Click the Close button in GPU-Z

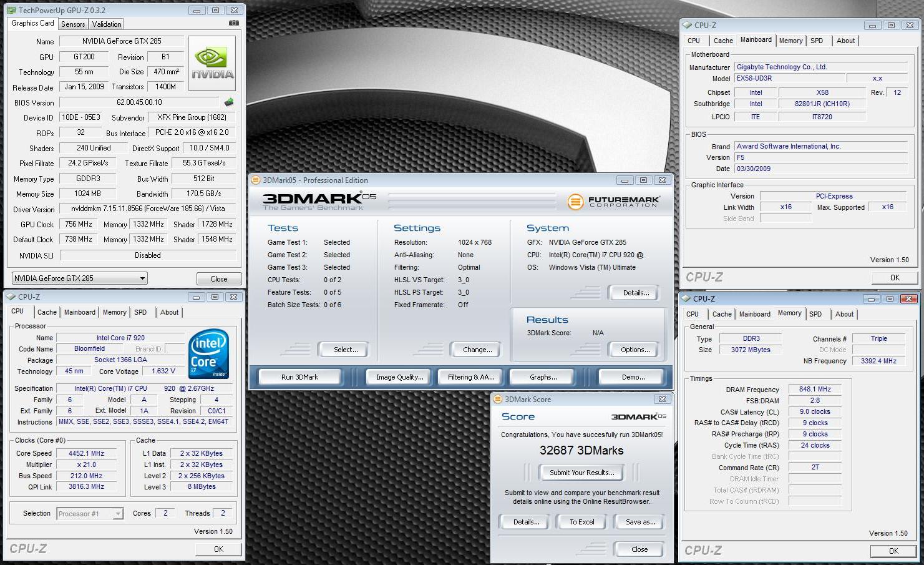219,279
